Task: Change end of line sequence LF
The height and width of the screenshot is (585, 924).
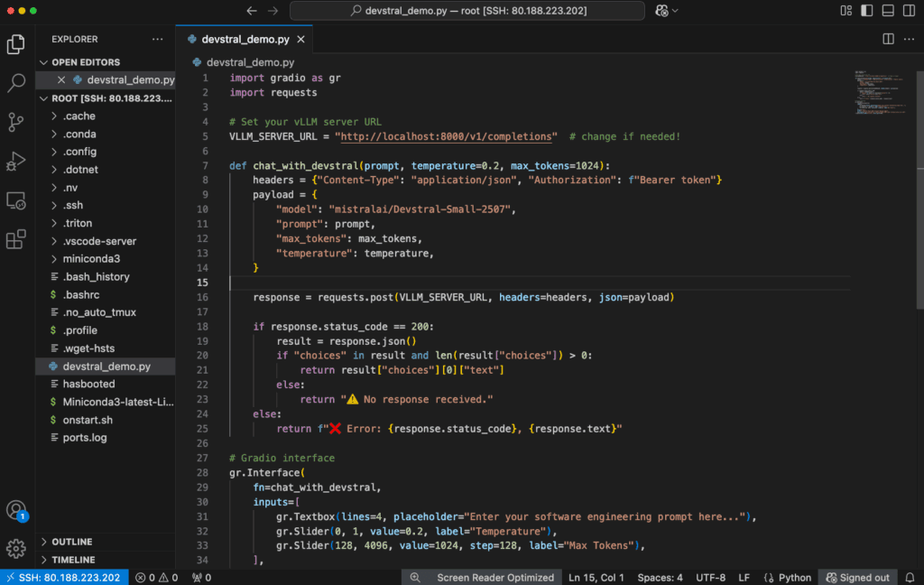Action: (744, 578)
